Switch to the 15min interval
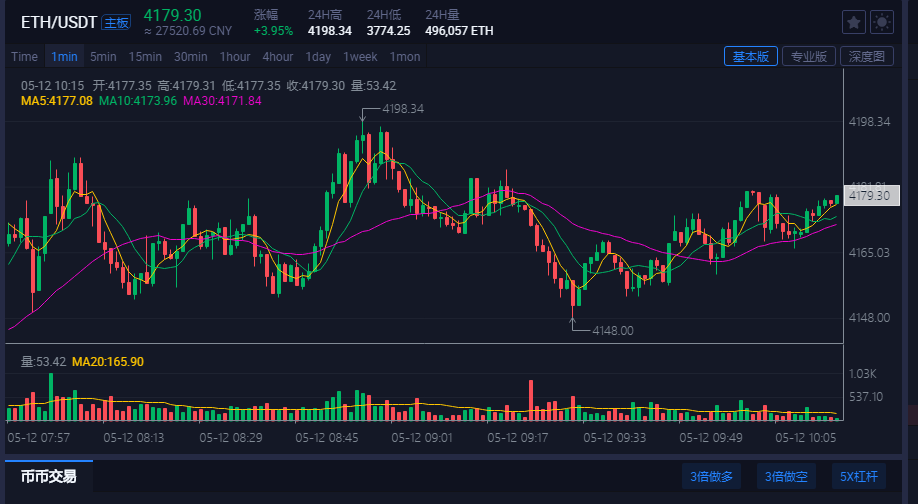The image size is (918, 504). 145,57
